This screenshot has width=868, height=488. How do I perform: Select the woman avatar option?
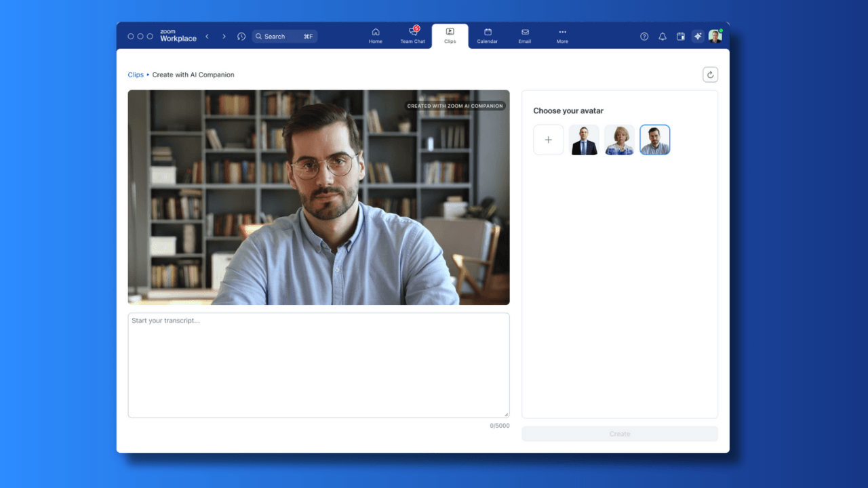coord(619,139)
